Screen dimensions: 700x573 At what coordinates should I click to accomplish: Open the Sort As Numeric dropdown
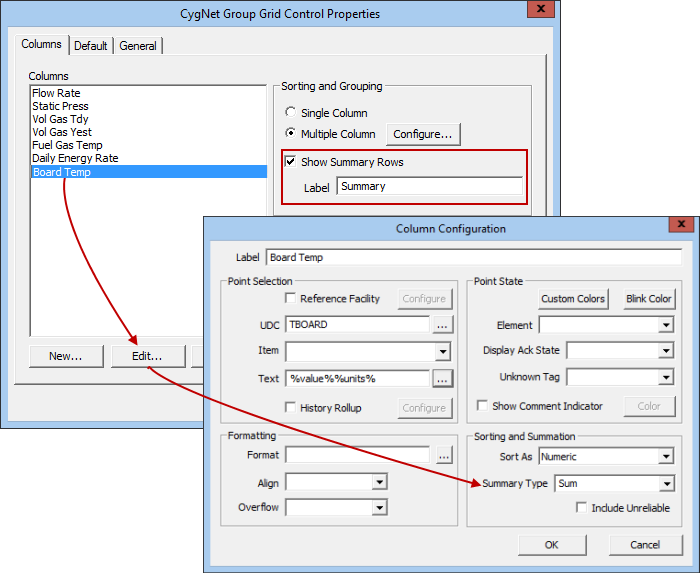(666, 457)
